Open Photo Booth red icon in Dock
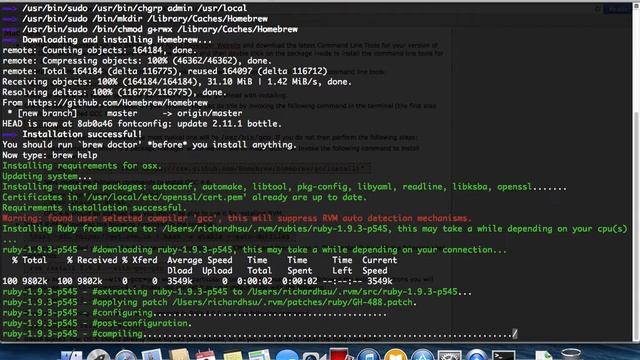The width and height of the screenshot is (640, 360). (340, 354)
